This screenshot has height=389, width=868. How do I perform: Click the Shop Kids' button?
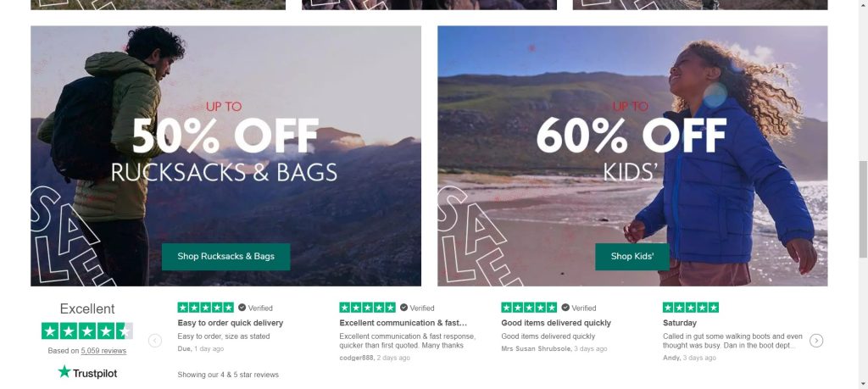632,256
